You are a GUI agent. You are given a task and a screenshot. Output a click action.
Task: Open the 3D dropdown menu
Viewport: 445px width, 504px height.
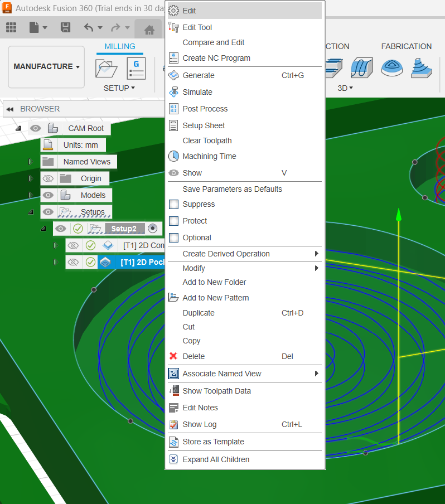coord(345,88)
